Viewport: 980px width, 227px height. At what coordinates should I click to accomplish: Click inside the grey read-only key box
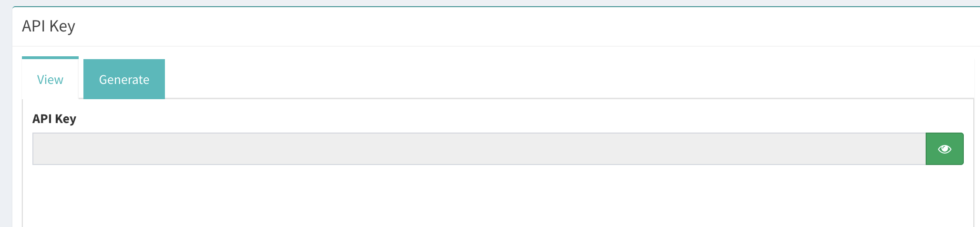[x=479, y=149]
